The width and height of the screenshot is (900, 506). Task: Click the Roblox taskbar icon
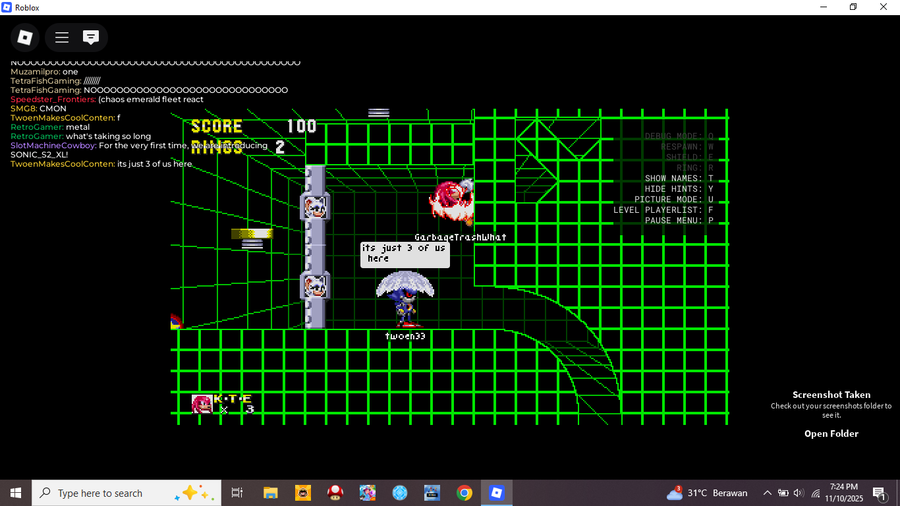pyautogui.click(x=496, y=493)
